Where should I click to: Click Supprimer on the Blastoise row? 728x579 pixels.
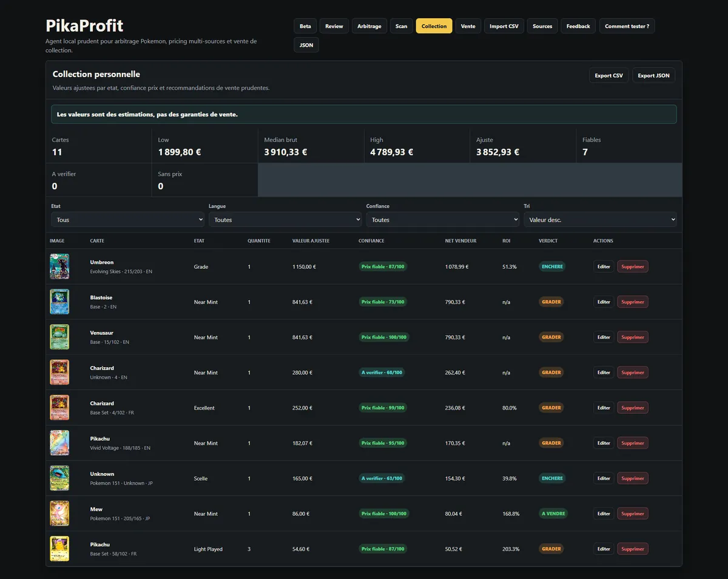(x=633, y=302)
